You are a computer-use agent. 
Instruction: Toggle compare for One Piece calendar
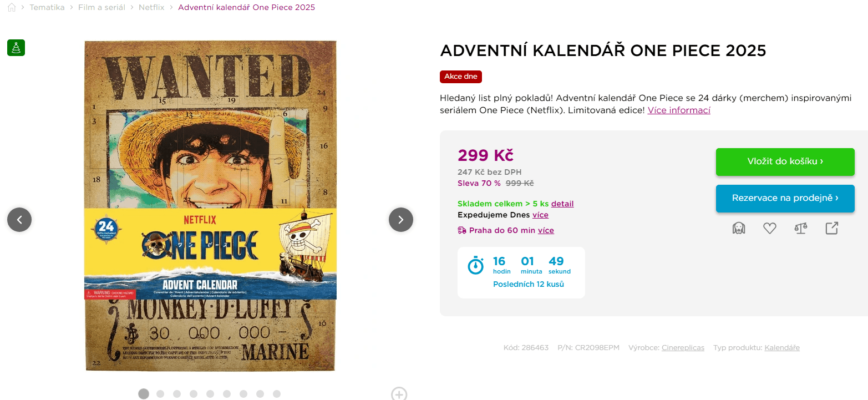pyautogui.click(x=801, y=228)
